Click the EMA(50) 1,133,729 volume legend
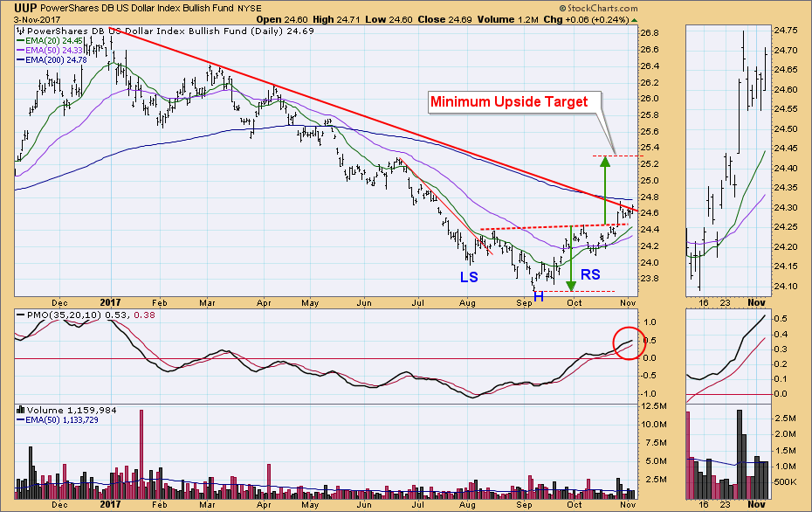This screenshot has height=512, width=812. point(58,419)
